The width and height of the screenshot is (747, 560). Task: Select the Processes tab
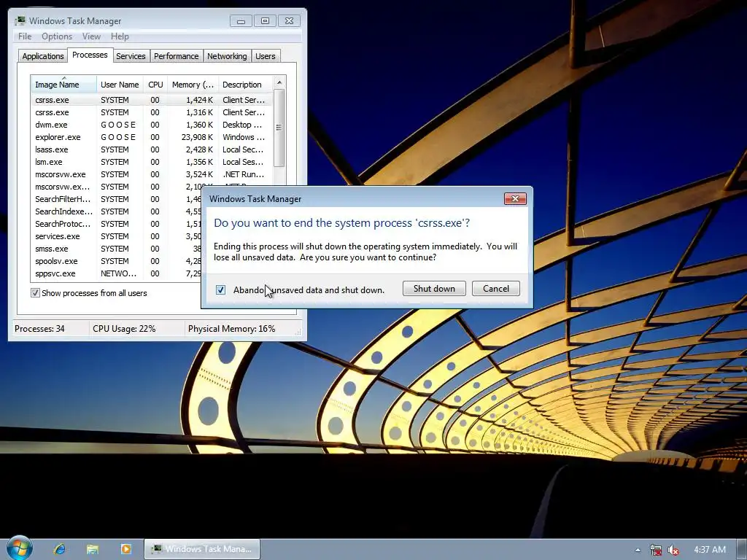click(x=90, y=55)
